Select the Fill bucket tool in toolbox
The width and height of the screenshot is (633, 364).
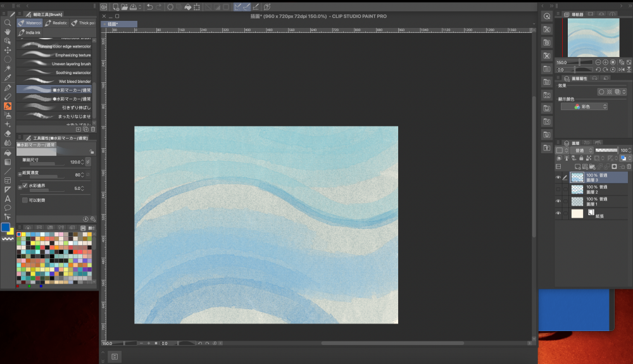click(x=7, y=153)
